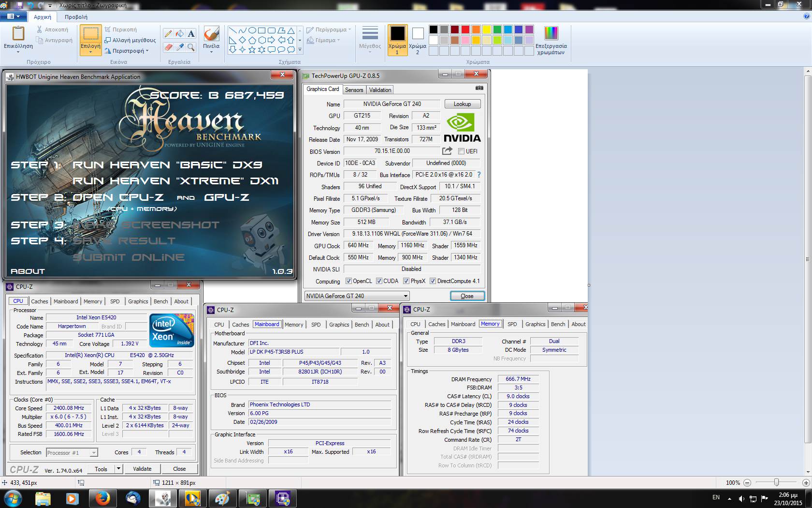This screenshot has width=812, height=508.
Task: Click ABOUT in Heaven Benchmark window
Action: (x=28, y=271)
